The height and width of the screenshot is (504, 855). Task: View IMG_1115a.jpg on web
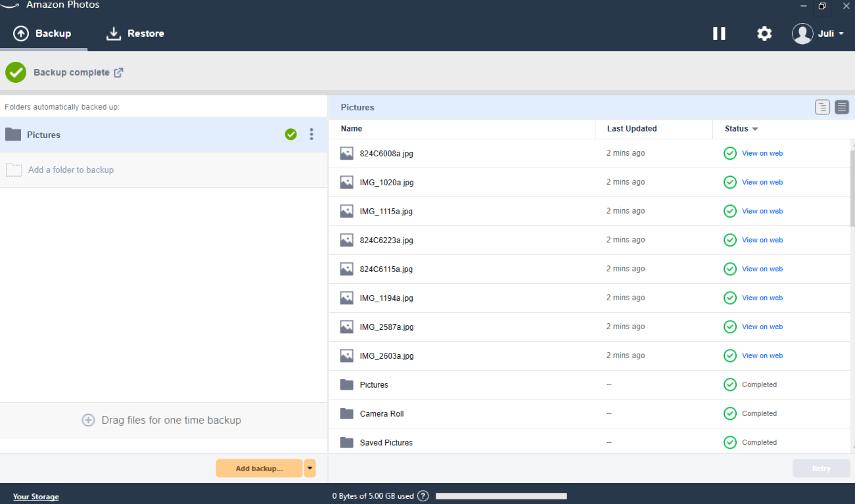(x=762, y=211)
